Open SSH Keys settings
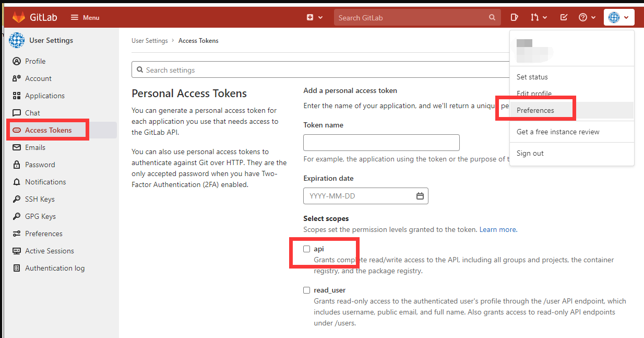The height and width of the screenshot is (338, 644). 40,199
